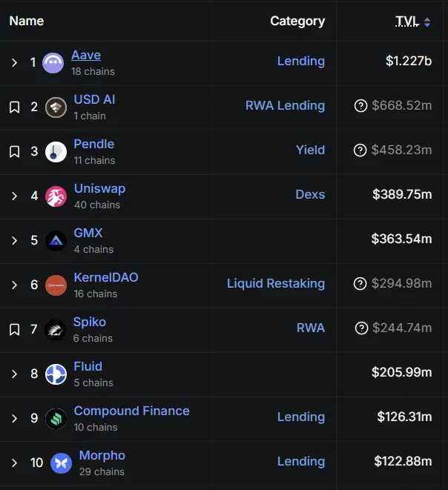Open the Liquid Restaking category link
The width and height of the screenshot is (448, 490).
coord(276,283)
